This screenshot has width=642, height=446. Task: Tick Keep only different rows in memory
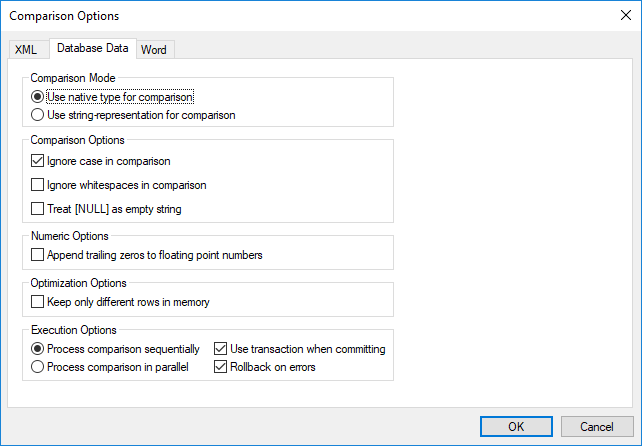38,302
